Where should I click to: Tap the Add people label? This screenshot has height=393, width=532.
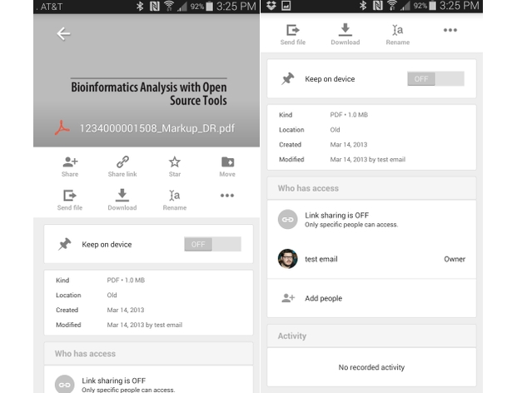click(323, 298)
